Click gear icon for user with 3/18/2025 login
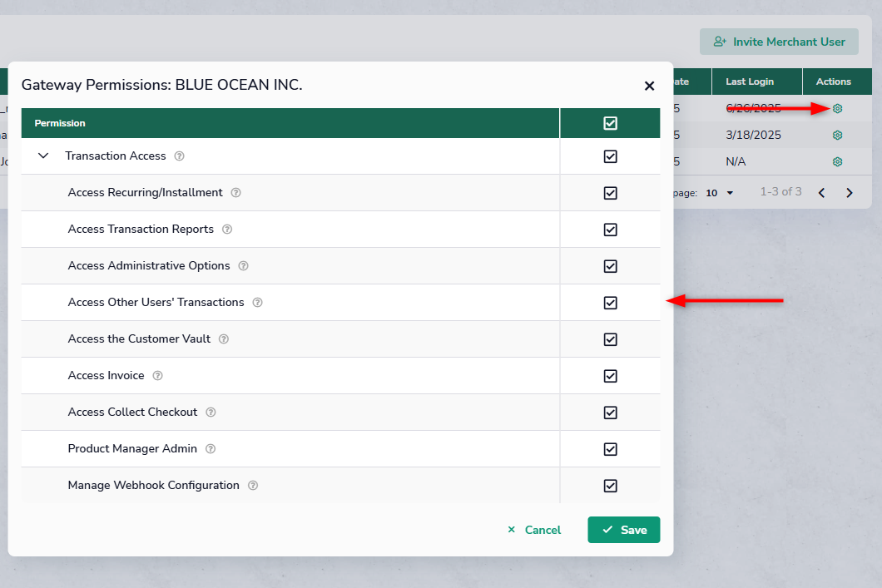The image size is (882, 588). tap(837, 136)
